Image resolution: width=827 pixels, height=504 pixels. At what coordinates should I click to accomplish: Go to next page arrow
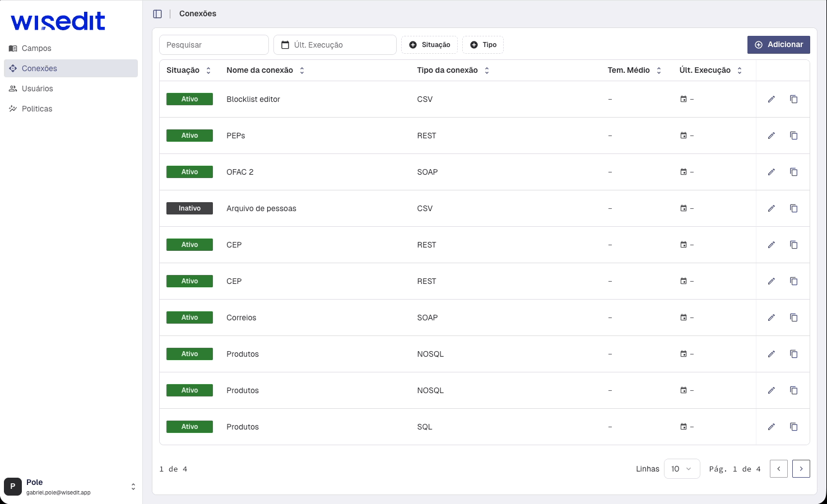pyautogui.click(x=801, y=469)
